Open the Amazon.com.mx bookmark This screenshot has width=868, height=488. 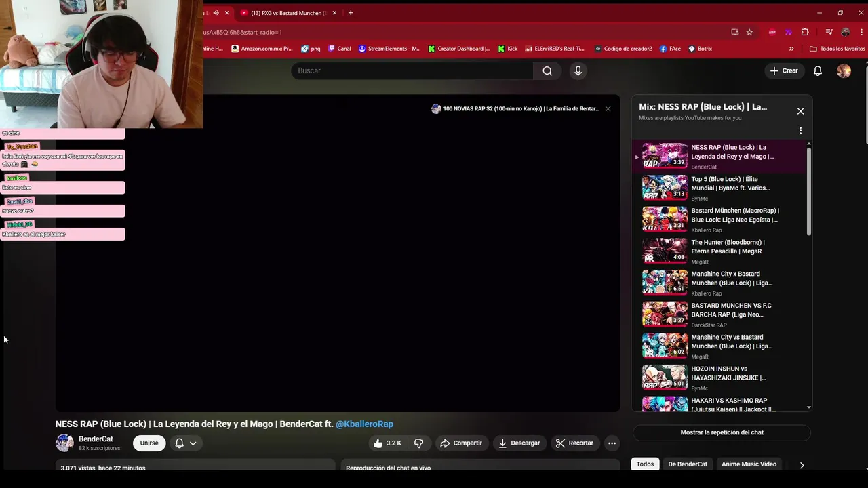[262, 49]
